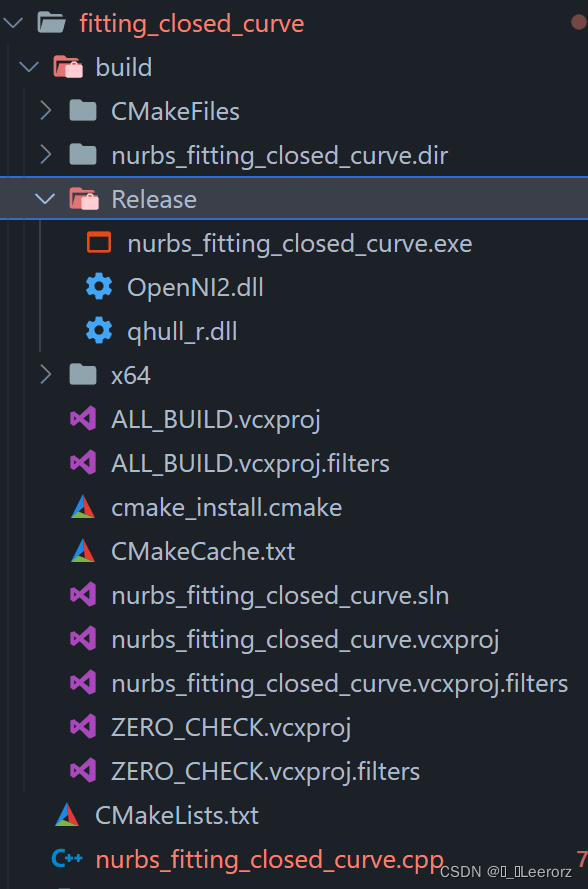The image size is (588, 889).
Task: Click the gear icon beside OpenNI2.dll
Action: [x=98, y=286]
